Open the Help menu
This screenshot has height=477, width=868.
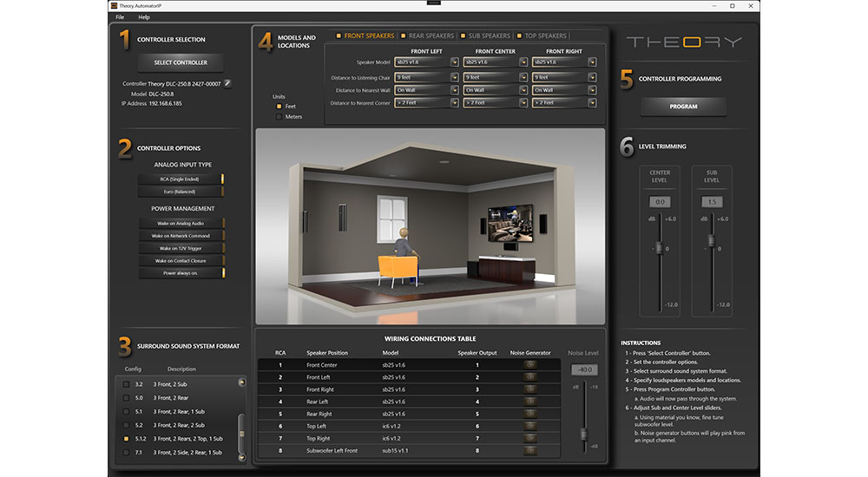coord(144,17)
